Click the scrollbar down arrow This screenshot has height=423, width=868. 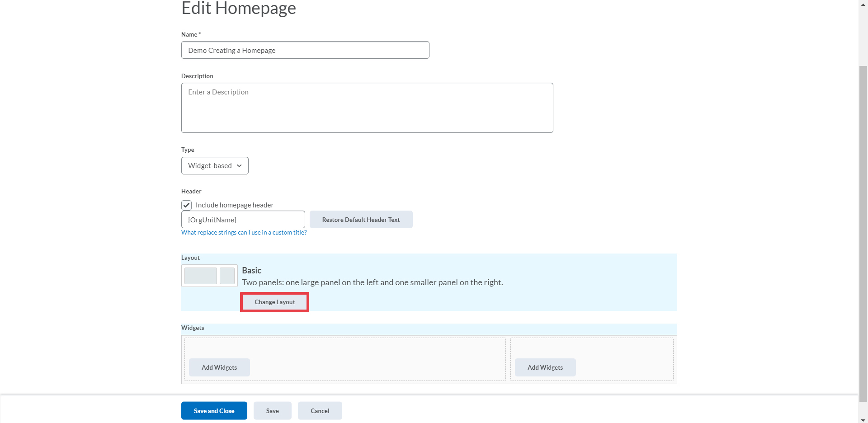pos(863,420)
